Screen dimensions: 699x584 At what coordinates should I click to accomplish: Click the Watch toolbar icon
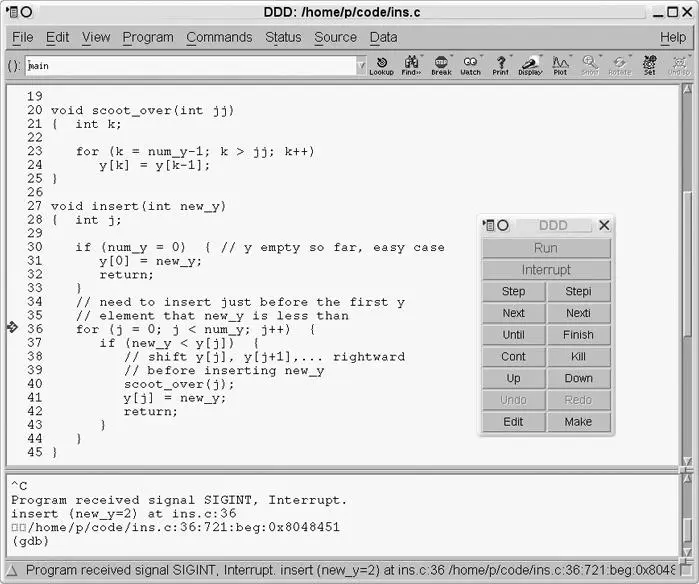[x=470, y=65]
